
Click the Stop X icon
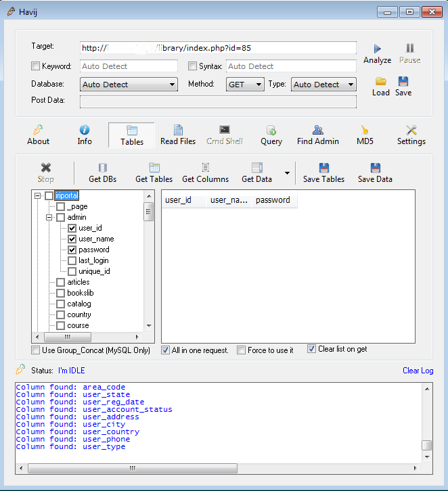coord(46,168)
